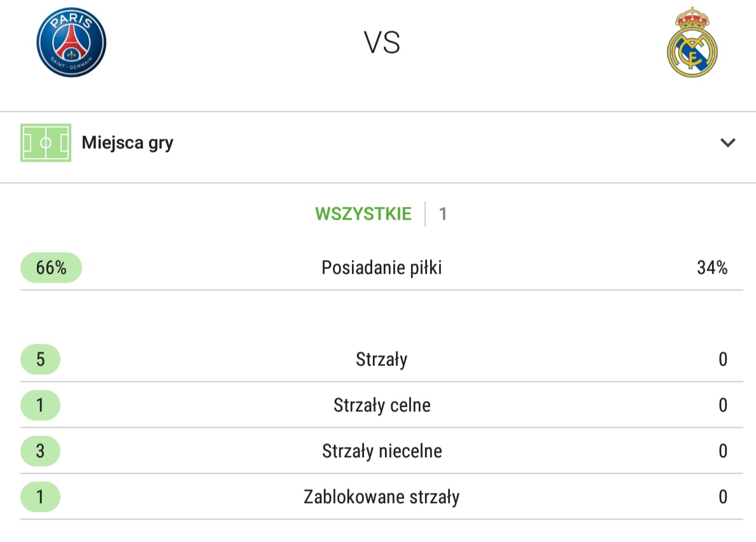Click the Strzały celne label

pos(382,405)
